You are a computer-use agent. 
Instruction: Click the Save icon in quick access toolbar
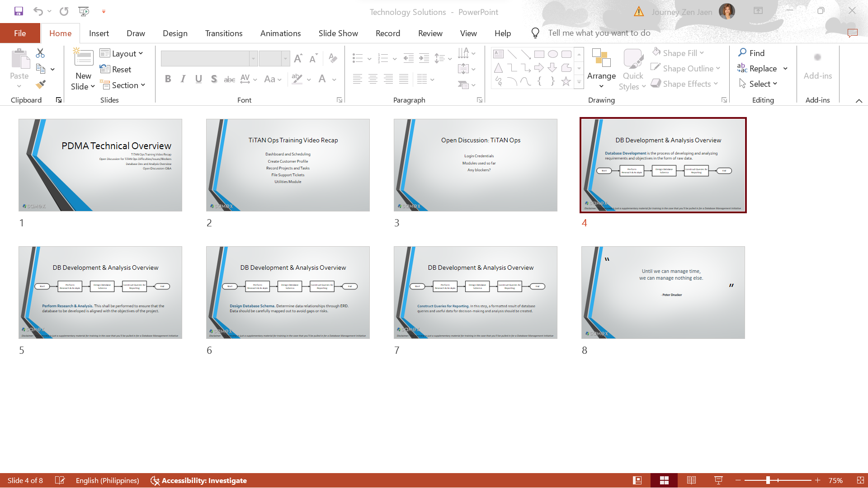pos(19,11)
